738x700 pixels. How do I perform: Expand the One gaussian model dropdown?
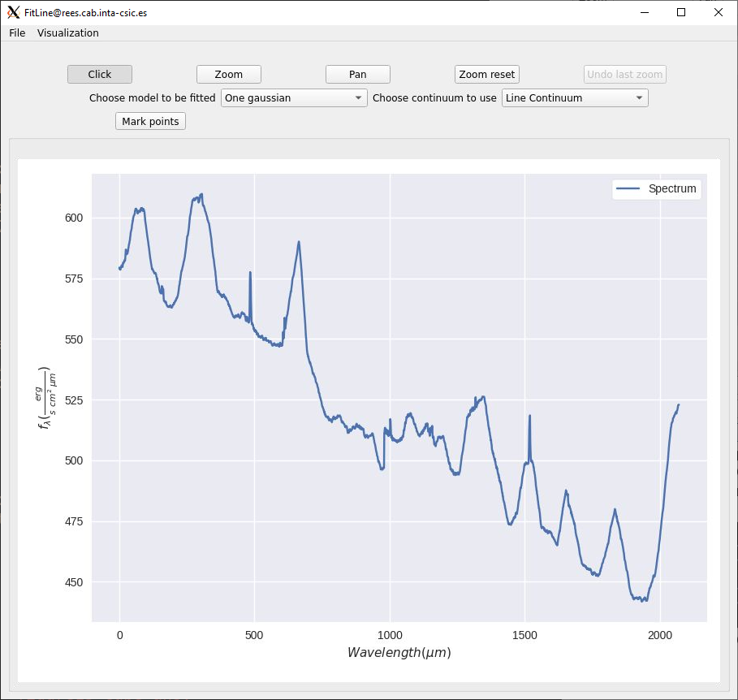coord(294,98)
